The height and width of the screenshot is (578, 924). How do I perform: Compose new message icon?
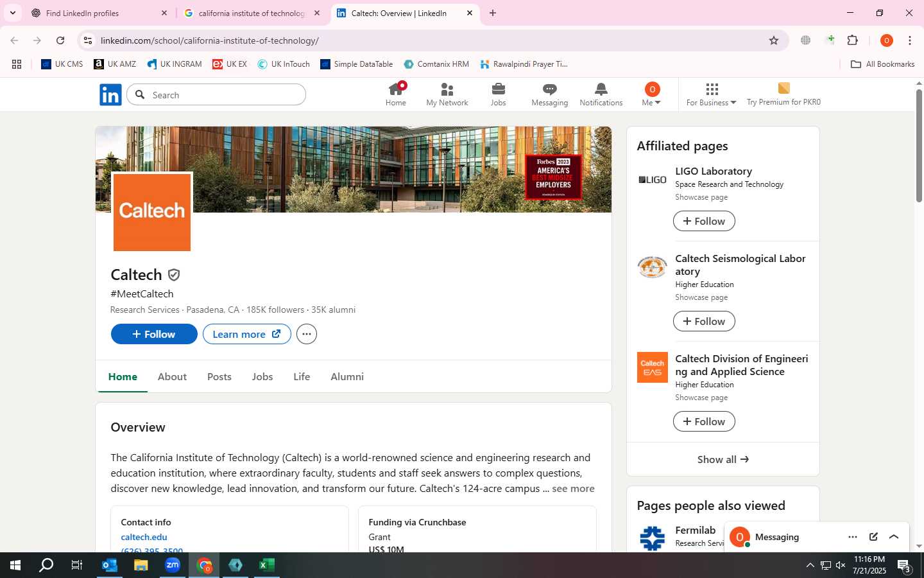pyautogui.click(x=873, y=537)
